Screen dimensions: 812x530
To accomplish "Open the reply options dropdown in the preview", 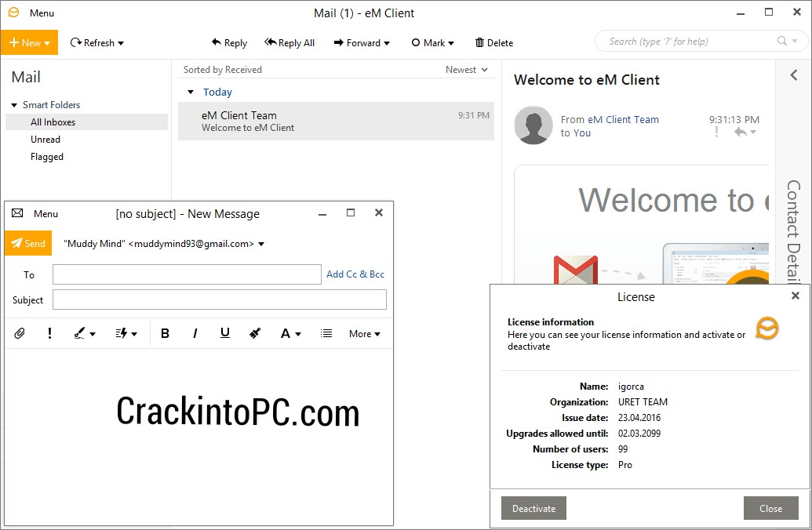I will point(753,132).
